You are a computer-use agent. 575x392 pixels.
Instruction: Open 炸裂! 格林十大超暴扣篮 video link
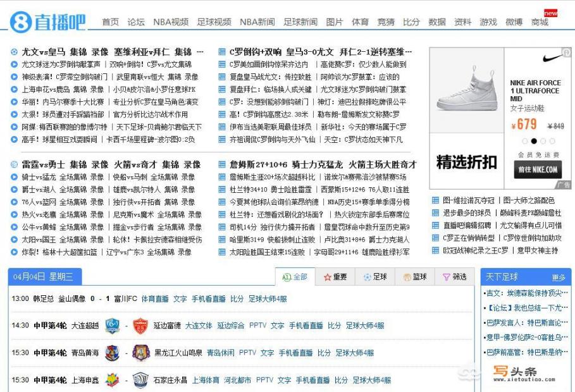click(x=59, y=252)
